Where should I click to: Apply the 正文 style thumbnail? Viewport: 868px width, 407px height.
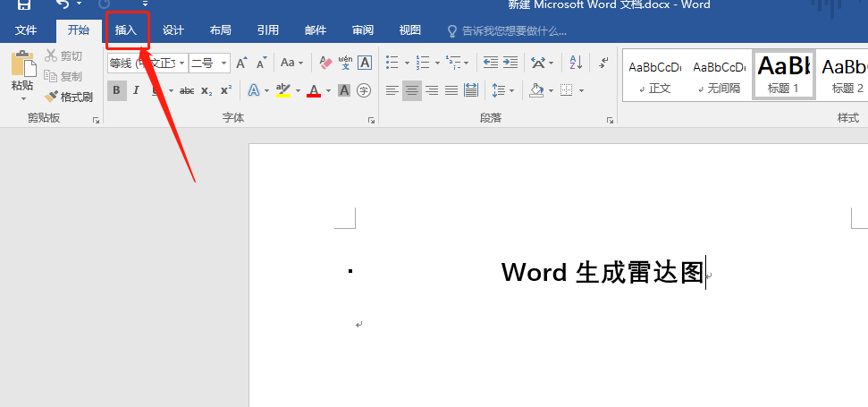(655, 76)
